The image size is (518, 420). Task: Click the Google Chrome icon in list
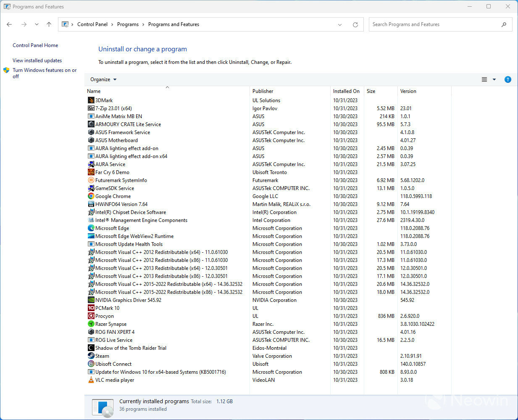click(x=91, y=196)
